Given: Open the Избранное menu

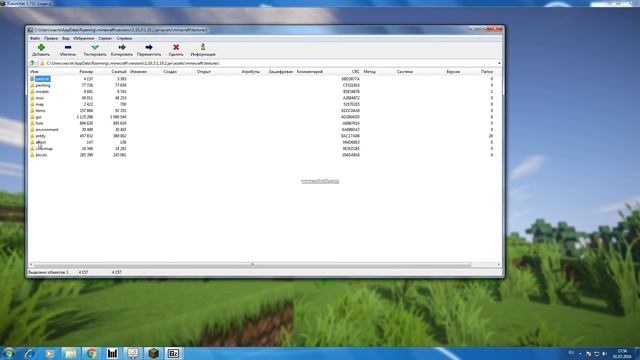Looking at the screenshot, I should tap(84, 38).
